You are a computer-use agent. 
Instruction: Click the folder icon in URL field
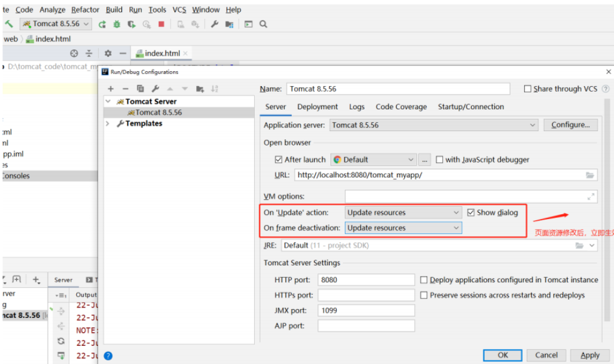(590, 175)
